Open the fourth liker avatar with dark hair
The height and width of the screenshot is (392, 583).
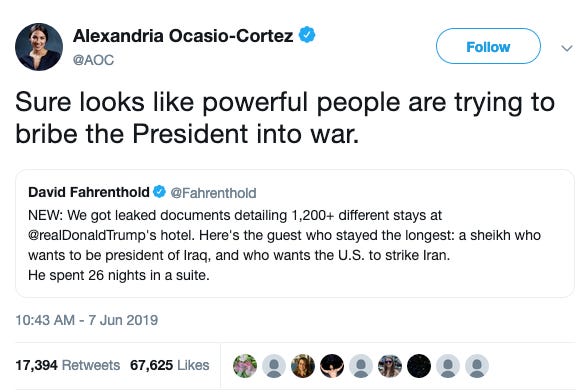click(332, 366)
